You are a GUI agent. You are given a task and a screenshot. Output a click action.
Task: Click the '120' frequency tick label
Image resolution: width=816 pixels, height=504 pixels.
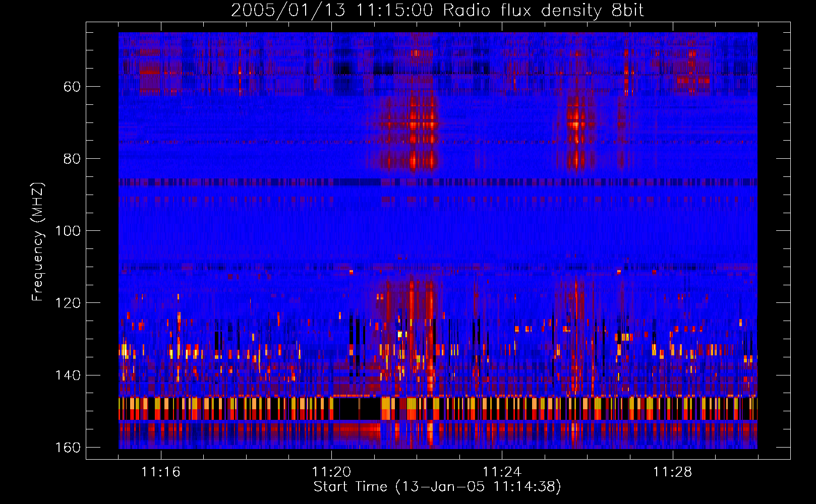tap(68, 303)
